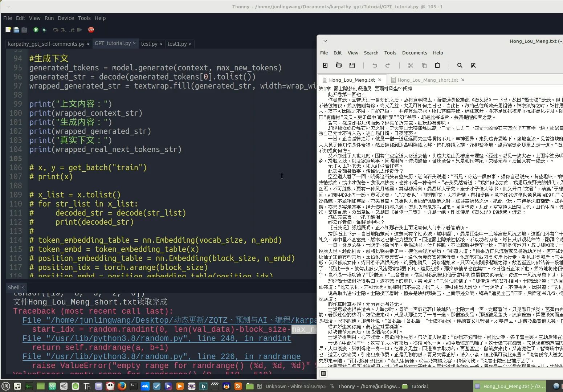This screenshot has width=563, height=392.
Task: Click Thonny's Step into debug icon
Action: pyautogui.click(x=64, y=30)
